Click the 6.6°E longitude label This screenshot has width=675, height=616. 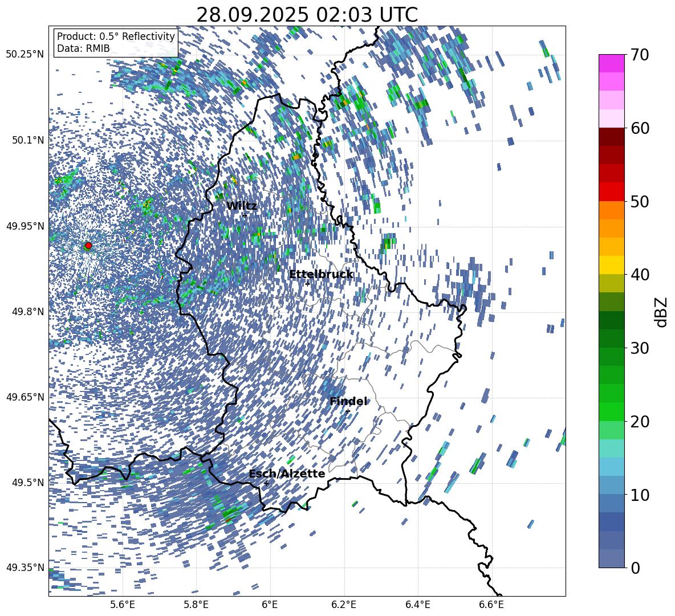tap(491, 605)
